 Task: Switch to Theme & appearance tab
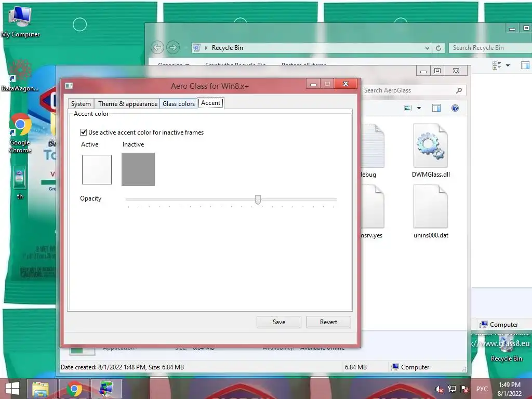128,104
